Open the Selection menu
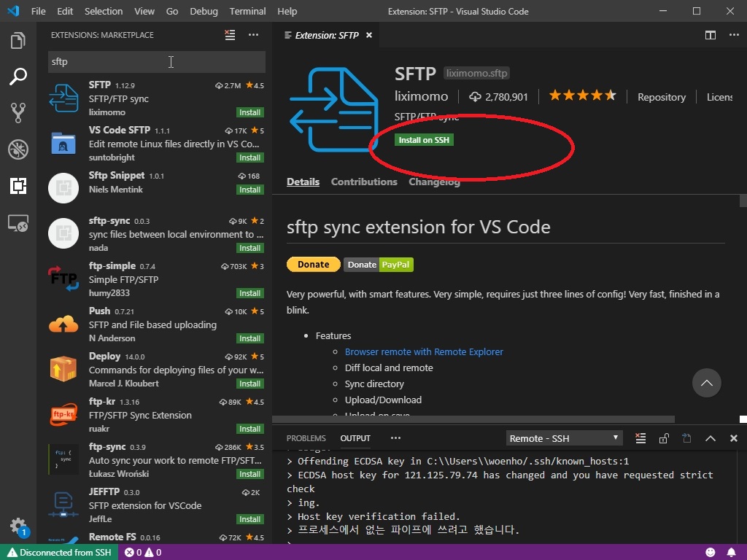Viewport: 747px width, 560px height. [x=104, y=11]
